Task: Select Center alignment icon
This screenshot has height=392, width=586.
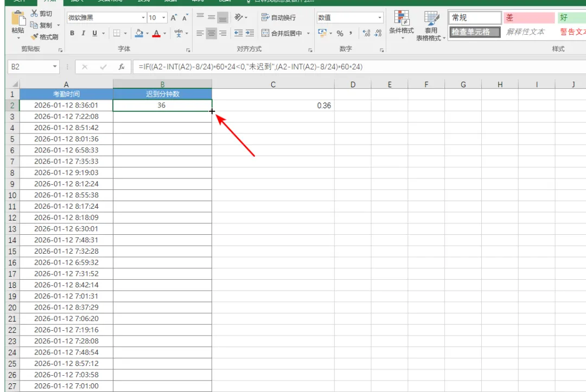Action: [x=211, y=33]
